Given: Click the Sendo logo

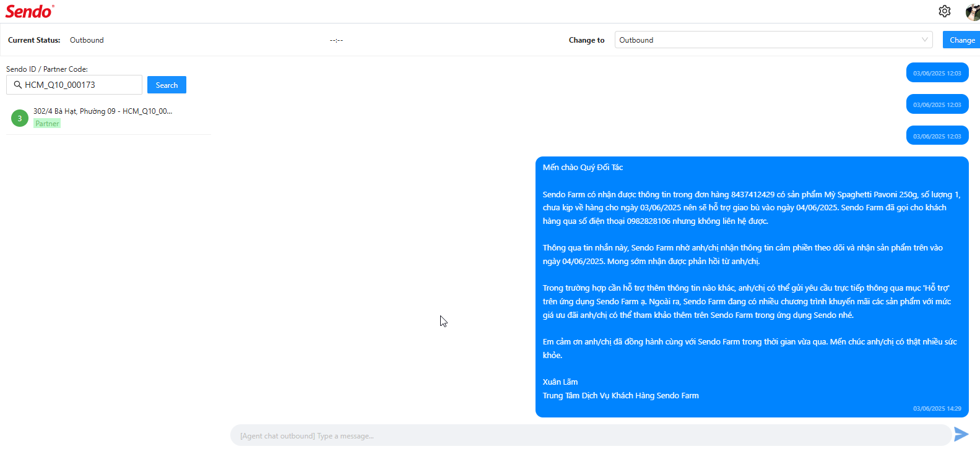Looking at the screenshot, I should [x=30, y=11].
